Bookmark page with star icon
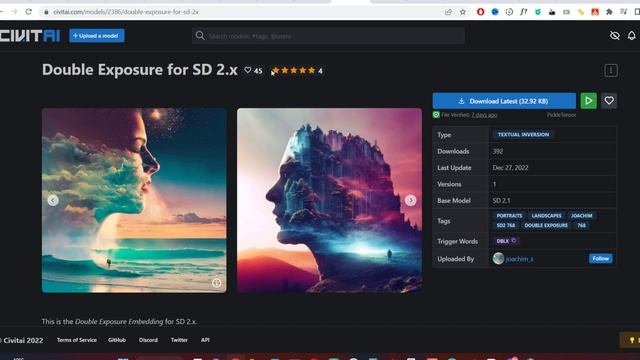The image size is (640, 360). (462, 12)
